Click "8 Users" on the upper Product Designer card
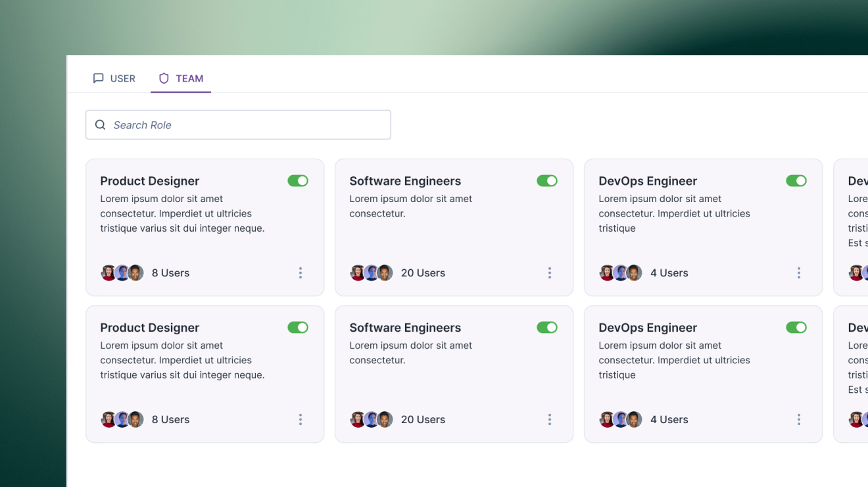The image size is (868, 487). (170, 273)
